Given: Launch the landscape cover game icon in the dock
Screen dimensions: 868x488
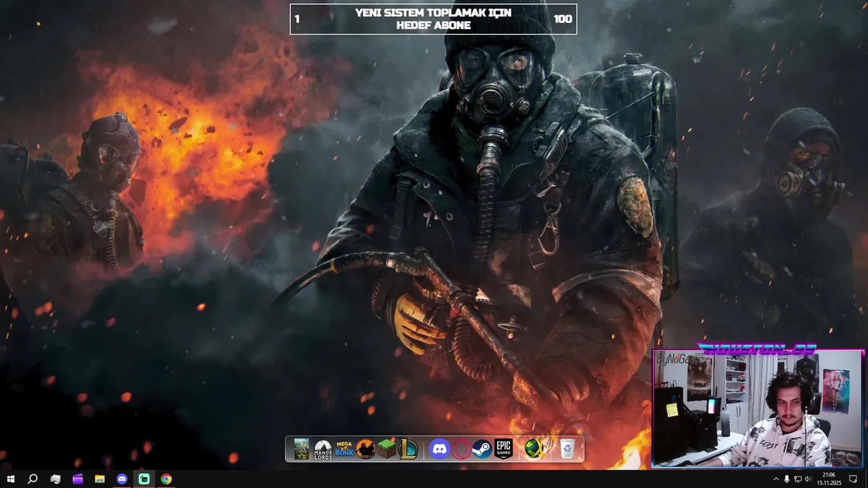Looking at the screenshot, I should (302, 449).
